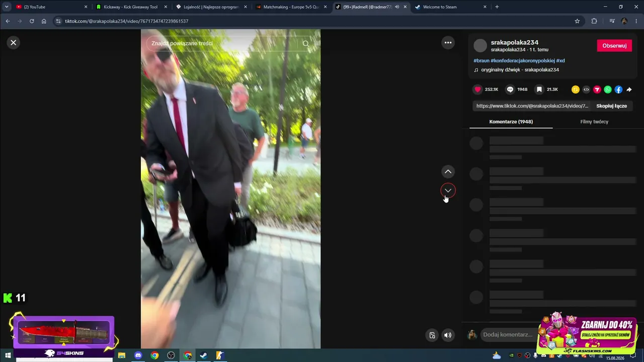Close the 'Welcome to Steam' tab
Screen dimensions: 644x362
coord(485,7)
